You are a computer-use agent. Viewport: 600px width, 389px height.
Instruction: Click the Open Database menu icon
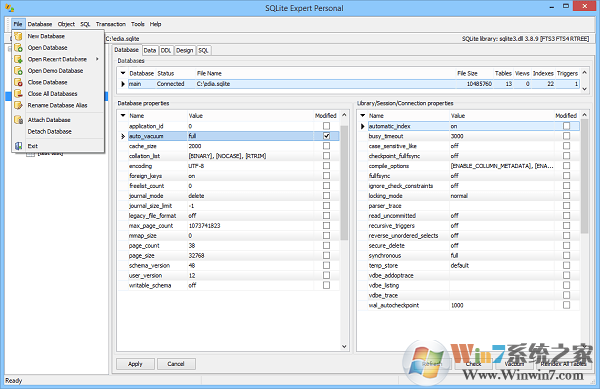tap(18, 47)
